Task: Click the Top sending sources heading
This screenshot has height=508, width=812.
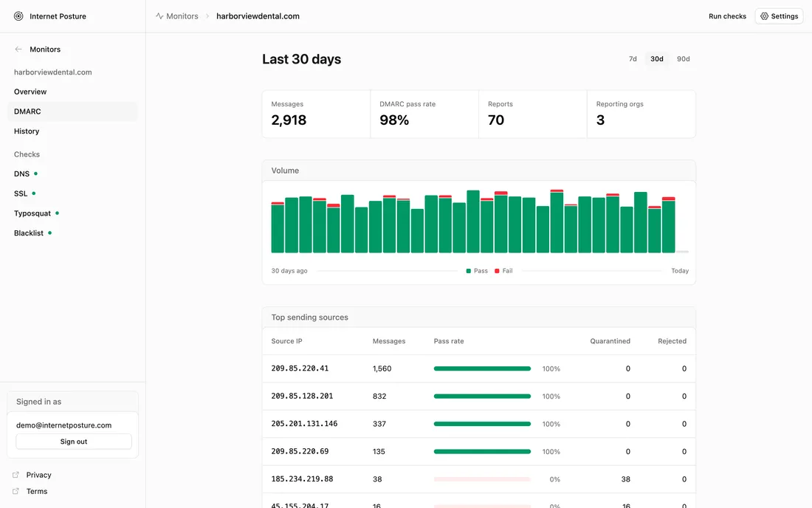Action: (310, 317)
